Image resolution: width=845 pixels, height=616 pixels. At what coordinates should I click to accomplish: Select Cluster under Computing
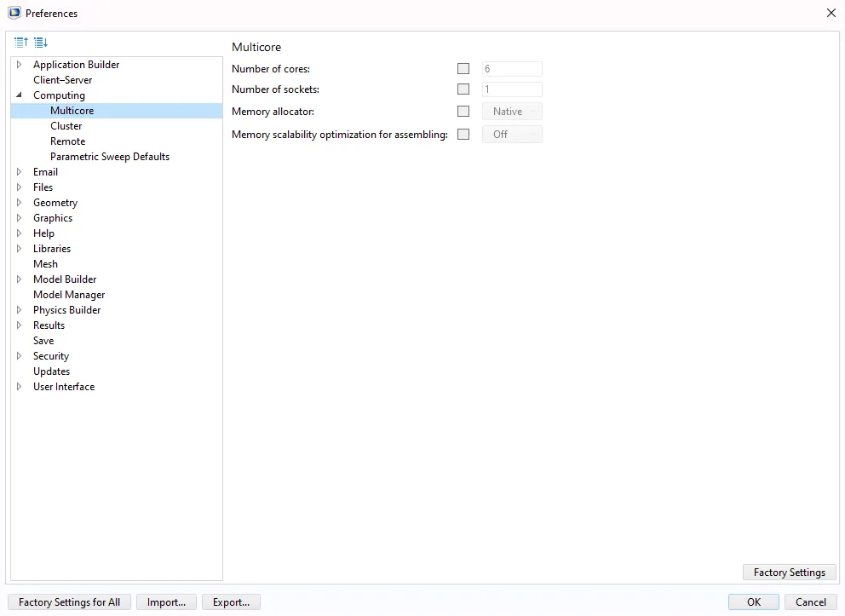(66, 126)
